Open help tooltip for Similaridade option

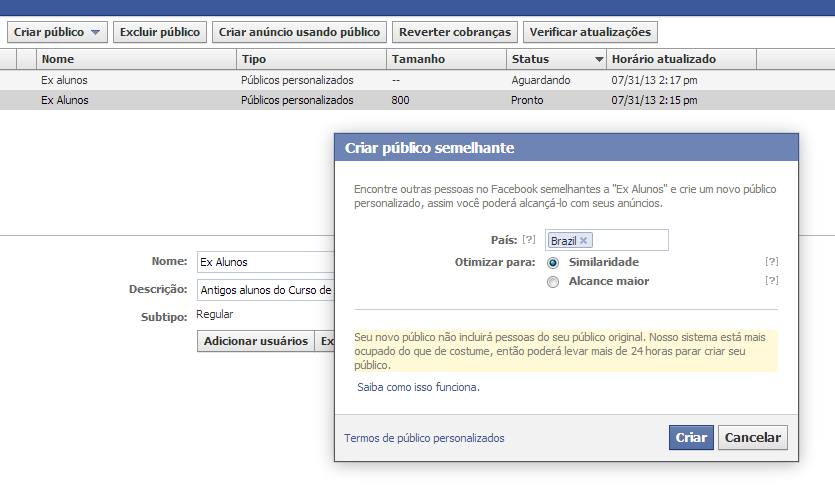tap(771, 262)
